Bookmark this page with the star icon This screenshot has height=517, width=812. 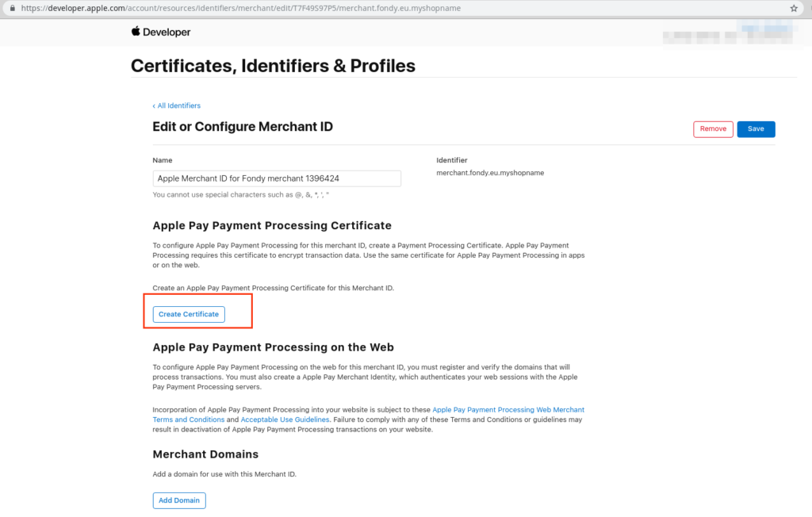pyautogui.click(x=794, y=8)
